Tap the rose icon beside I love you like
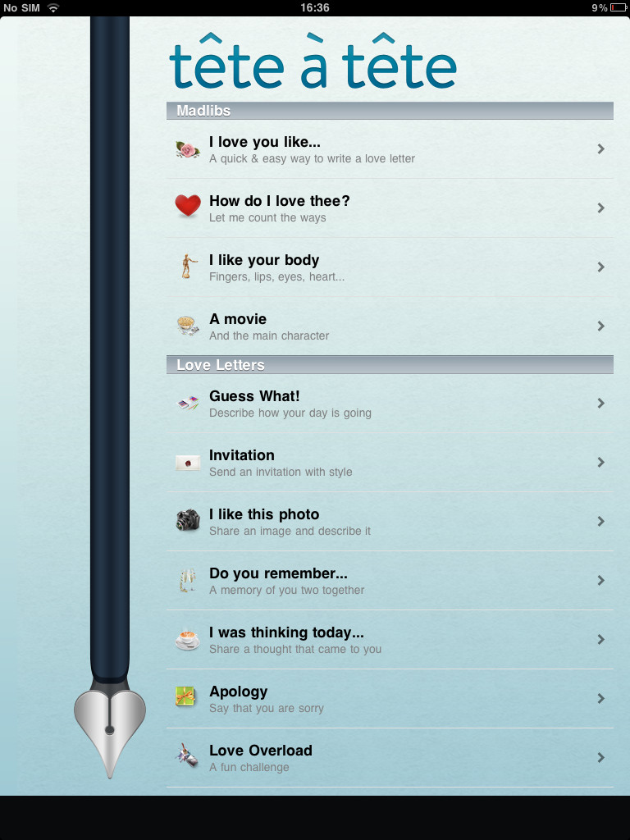Viewport: 630px width, 840px height. [x=188, y=149]
